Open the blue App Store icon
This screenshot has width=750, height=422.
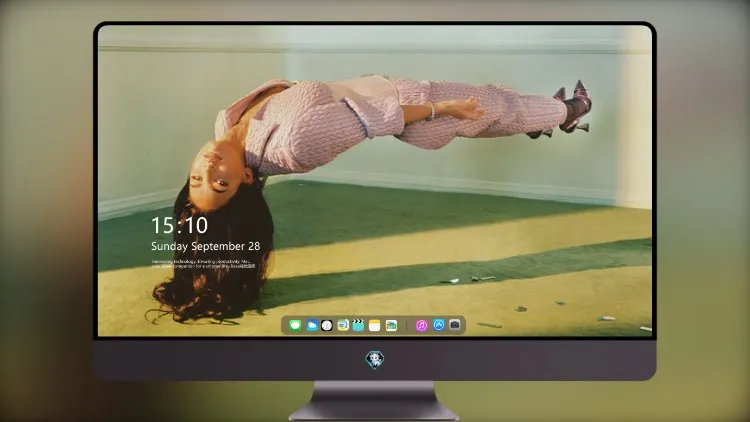[439, 325]
